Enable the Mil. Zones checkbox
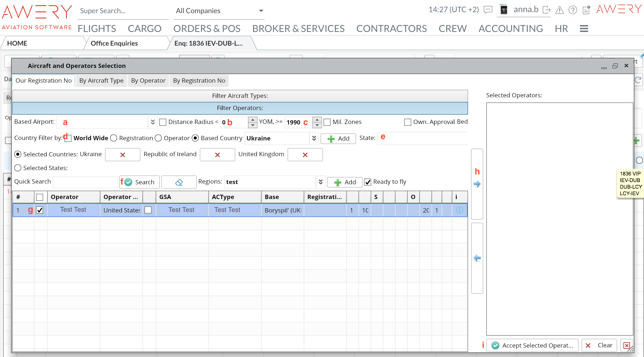The image size is (644, 357). (x=327, y=122)
